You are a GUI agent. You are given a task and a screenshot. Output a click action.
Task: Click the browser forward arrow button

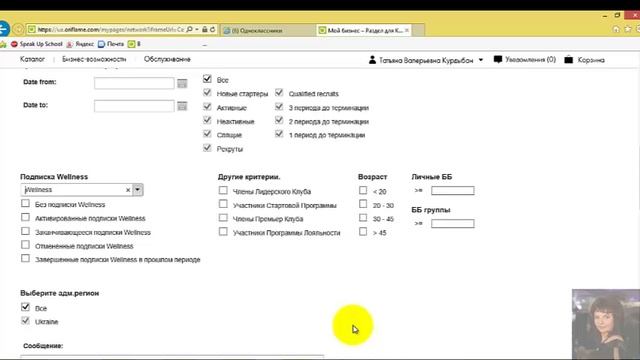click(x=18, y=29)
